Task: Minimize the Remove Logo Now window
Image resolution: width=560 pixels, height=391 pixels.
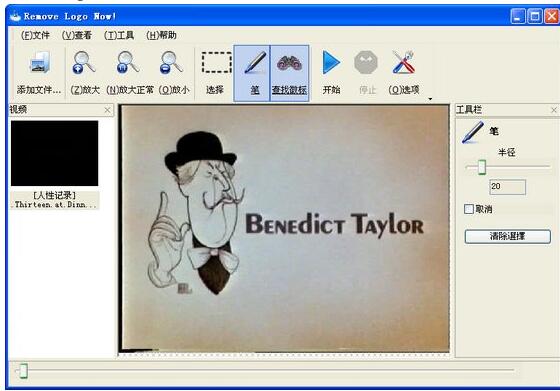Action: pyautogui.click(x=518, y=16)
